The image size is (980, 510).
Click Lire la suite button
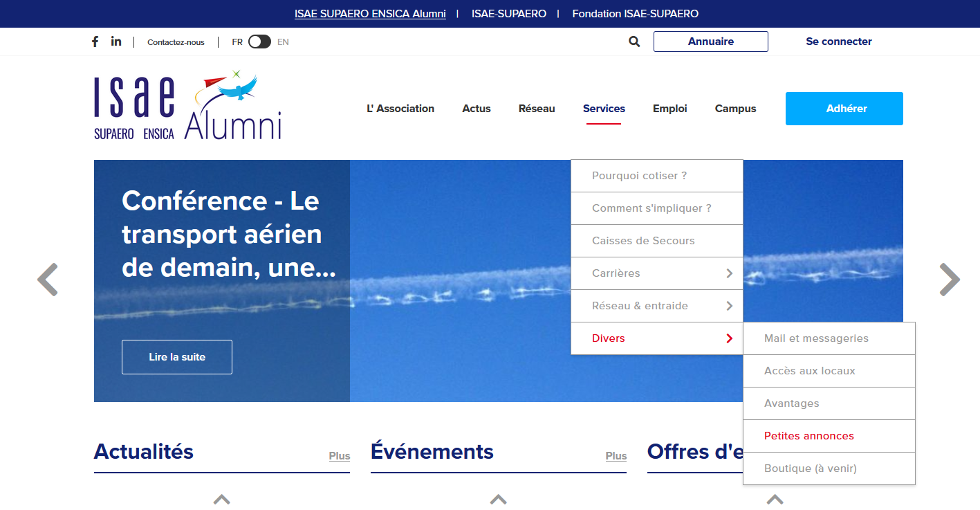coord(177,357)
